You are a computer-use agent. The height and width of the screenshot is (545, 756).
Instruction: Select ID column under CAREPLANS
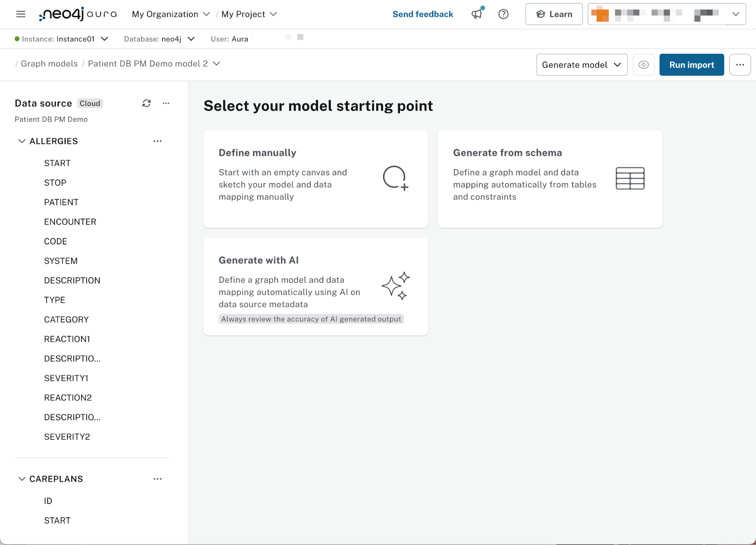48,501
